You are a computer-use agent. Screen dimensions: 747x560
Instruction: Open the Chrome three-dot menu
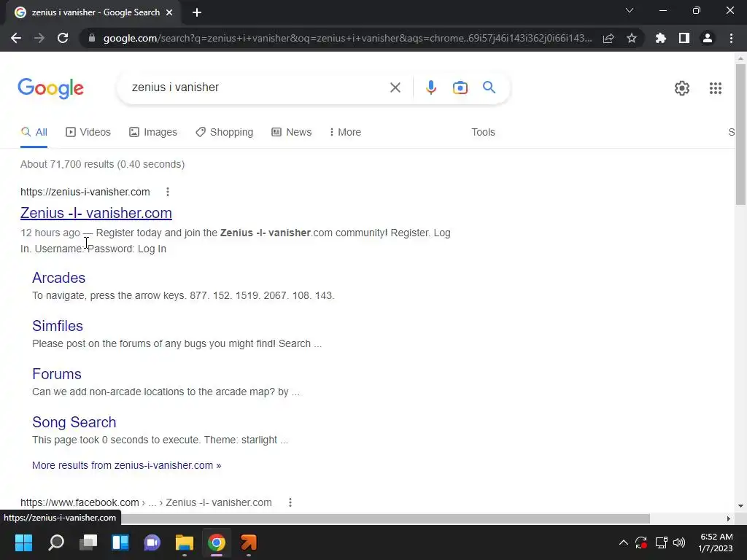731,38
